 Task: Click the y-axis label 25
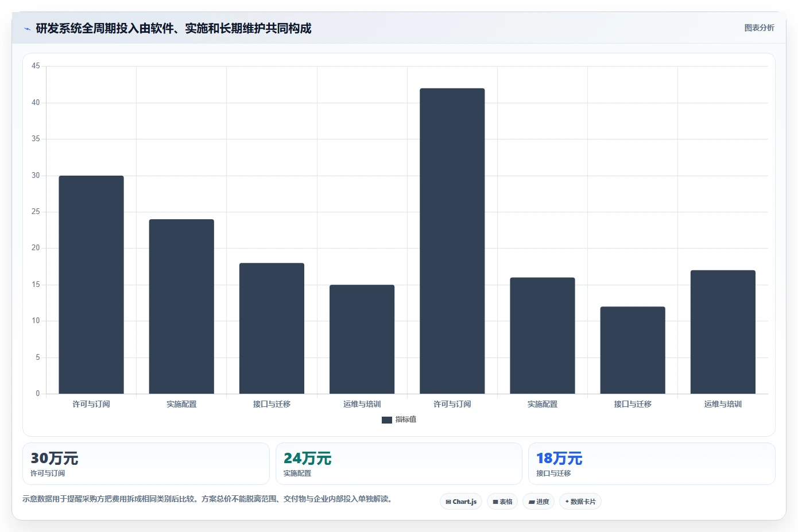tap(36, 212)
